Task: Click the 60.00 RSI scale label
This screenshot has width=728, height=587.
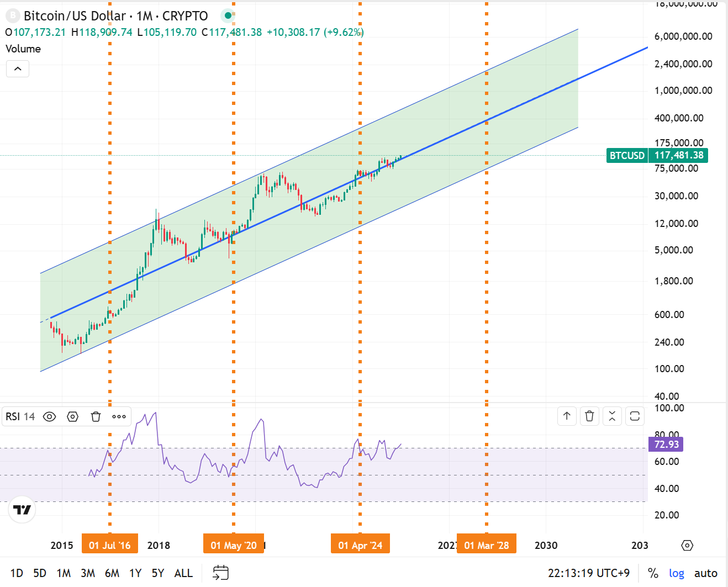Action: 667,462
